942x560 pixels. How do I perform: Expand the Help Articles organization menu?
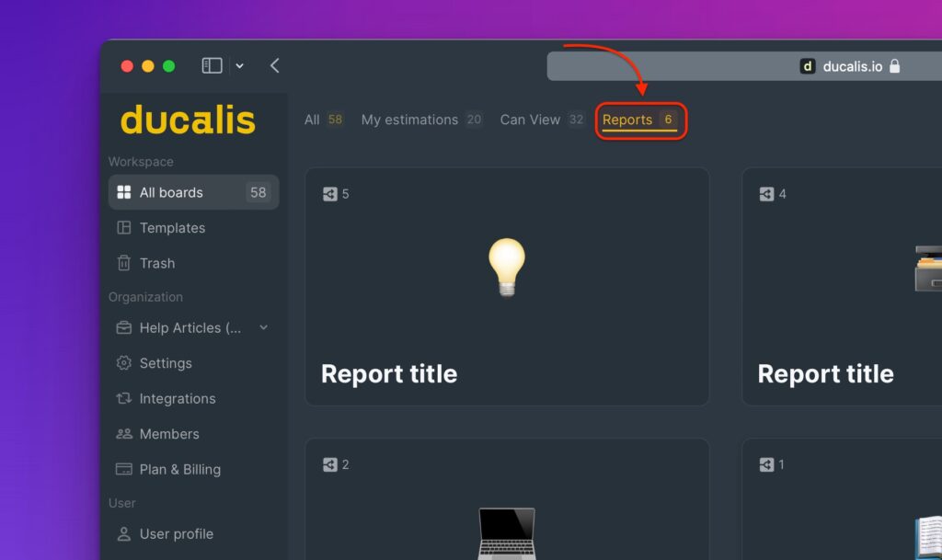(264, 327)
